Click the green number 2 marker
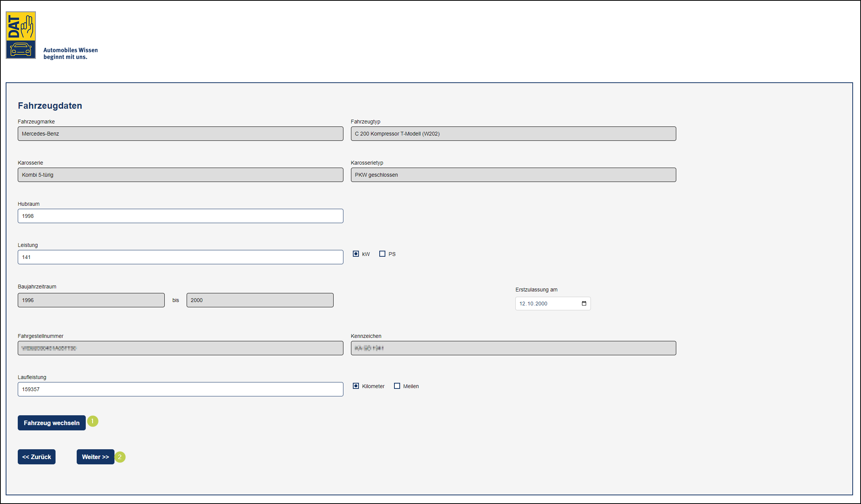Screen dimensions: 861x504 (x=120, y=457)
